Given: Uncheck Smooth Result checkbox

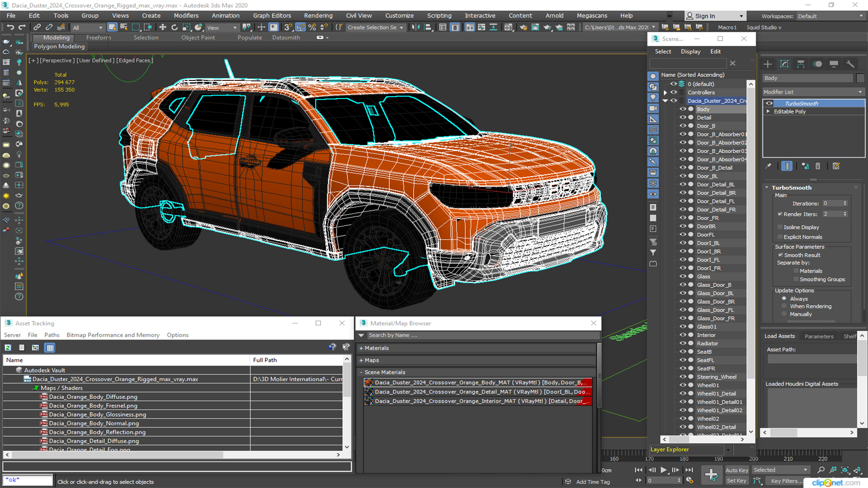Looking at the screenshot, I should (780, 255).
